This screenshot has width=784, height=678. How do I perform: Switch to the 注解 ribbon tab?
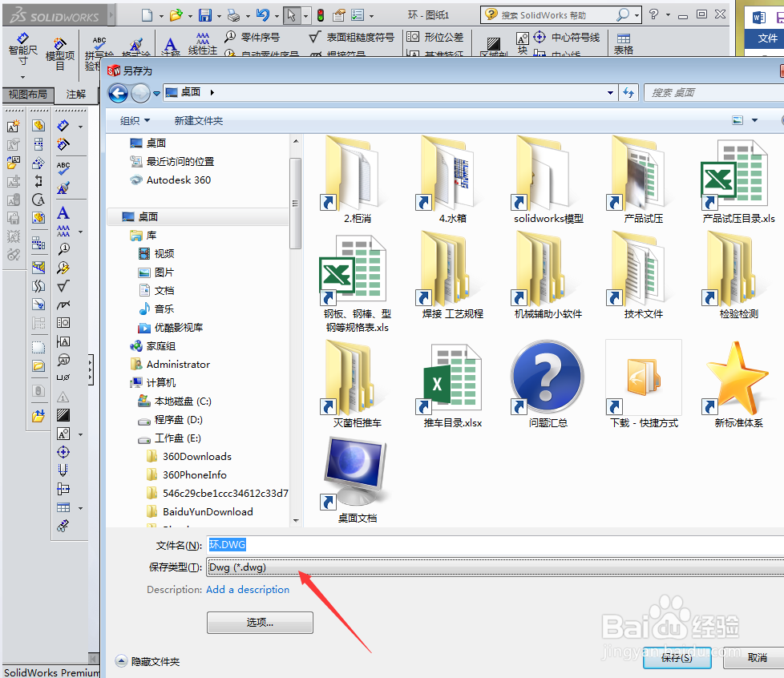click(x=76, y=95)
